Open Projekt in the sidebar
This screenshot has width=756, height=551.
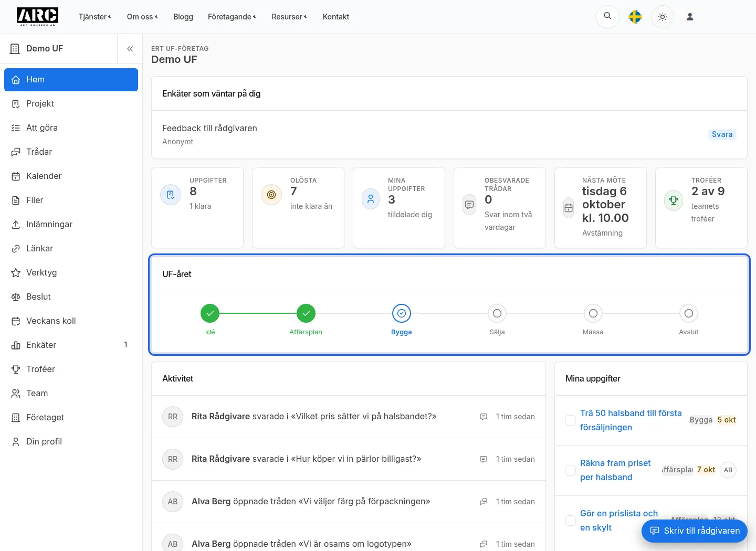71,104
